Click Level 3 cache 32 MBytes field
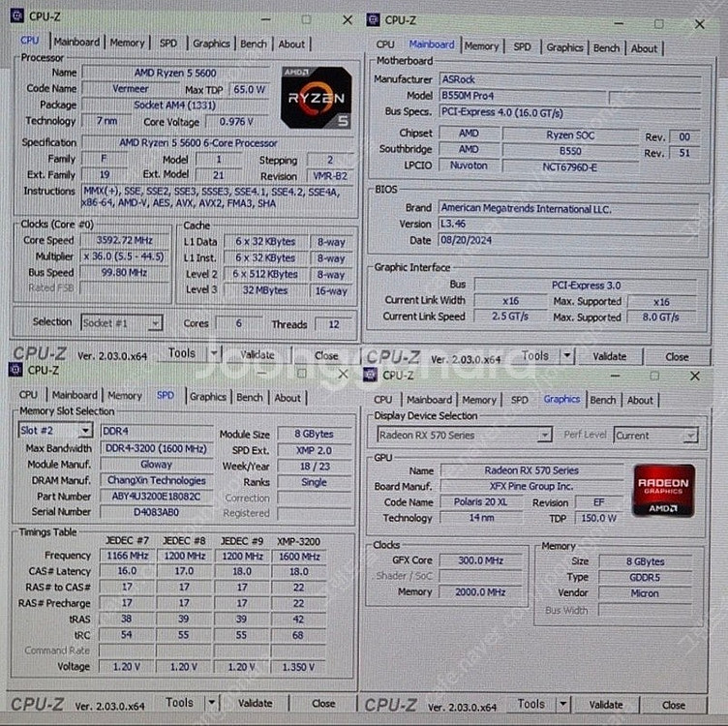Screen dimensions: 728x726 265,290
